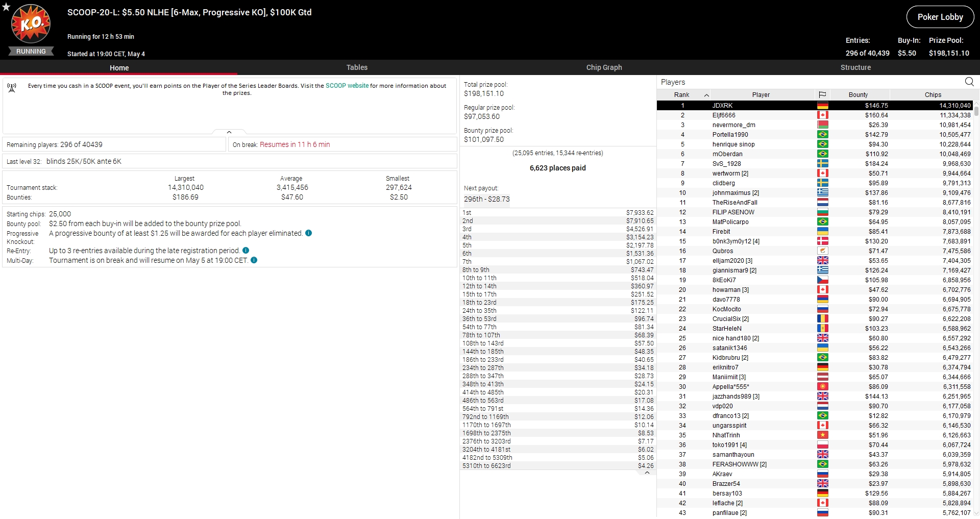980x519 pixels.
Task: Select player row mOberdan
Action: (x=815, y=154)
